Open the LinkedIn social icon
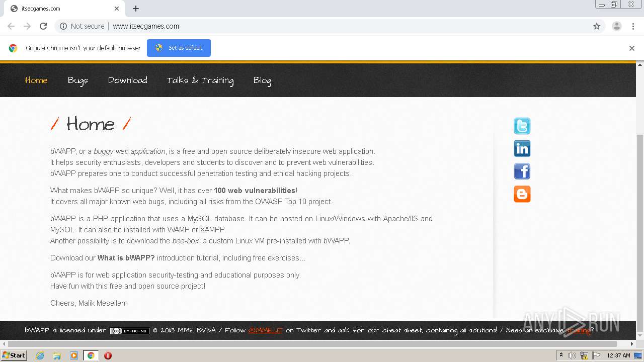The height and width of the screenshot is (362, 644). coord(522,148)
